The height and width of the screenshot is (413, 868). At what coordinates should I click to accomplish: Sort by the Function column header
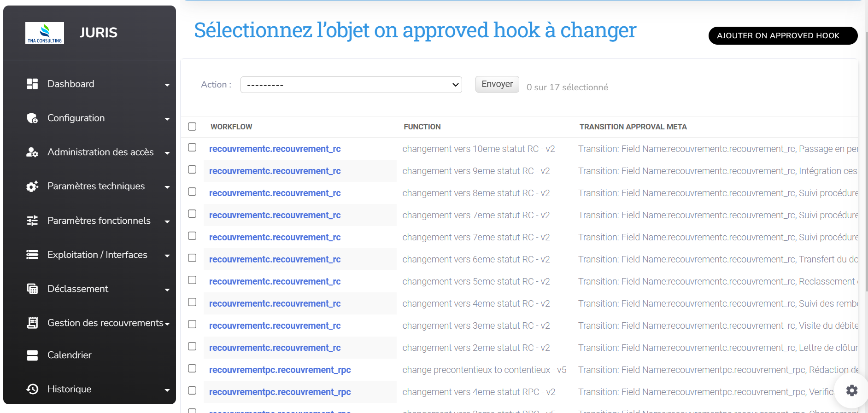(x=422, y=127)
